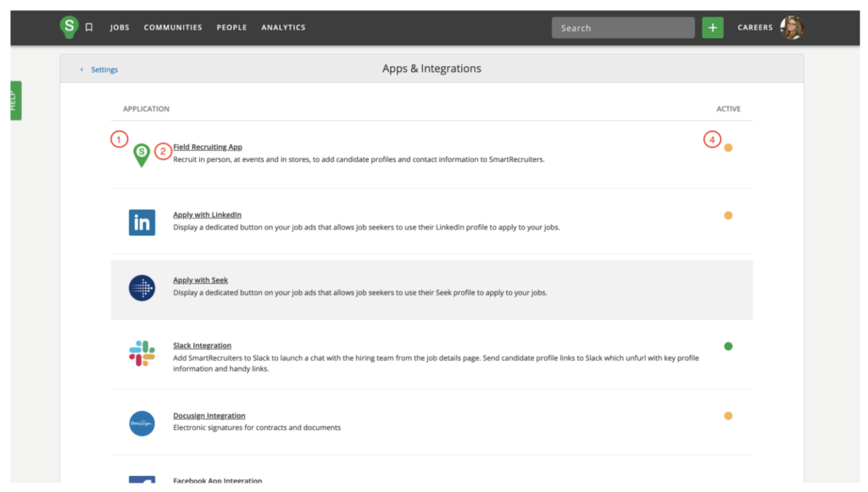Screen dimensions: 868x492
Task: Click the Application column header
Action: click(x=146, y=109)
